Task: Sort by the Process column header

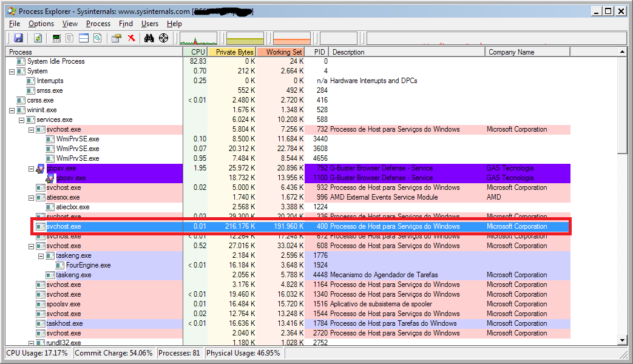Action: (x=94, y=52)
